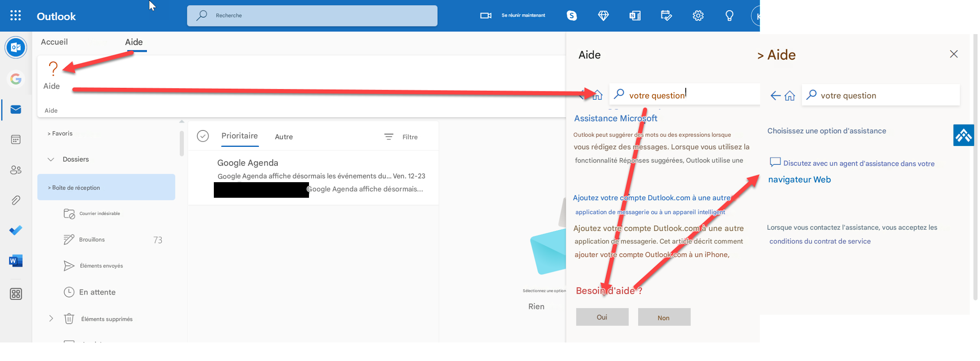Open Mail in the left rail
Image resolution: width=980 pixels, height=361 pixels.
pyautogui.click(x=16, y=109)
